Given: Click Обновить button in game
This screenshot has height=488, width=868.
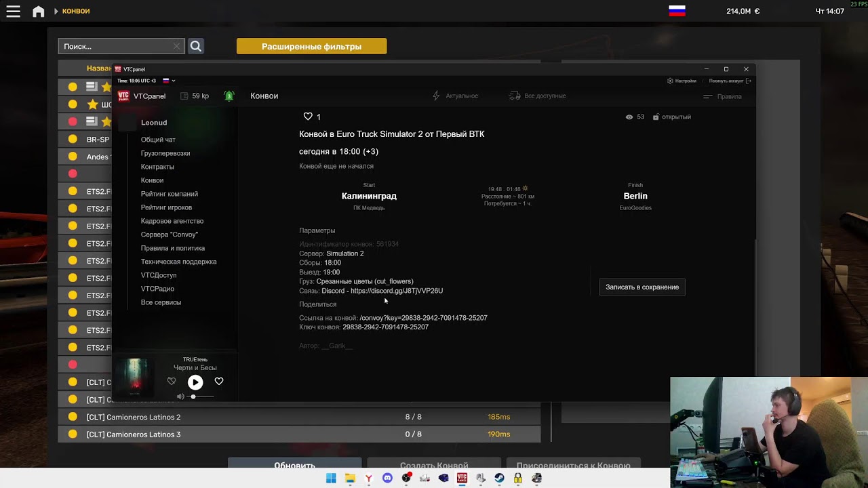Looking at the screenshot, I should 294,465.
